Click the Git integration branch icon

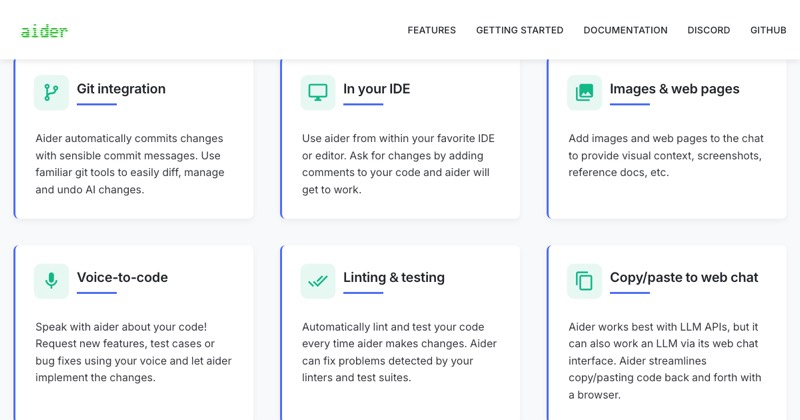click(51, 92)
